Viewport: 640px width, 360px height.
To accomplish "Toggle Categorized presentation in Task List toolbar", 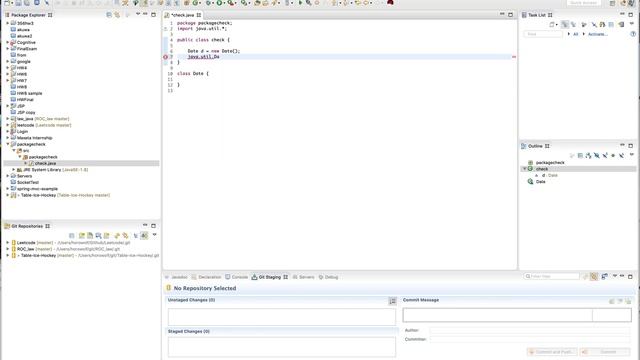I will point(565,25).
